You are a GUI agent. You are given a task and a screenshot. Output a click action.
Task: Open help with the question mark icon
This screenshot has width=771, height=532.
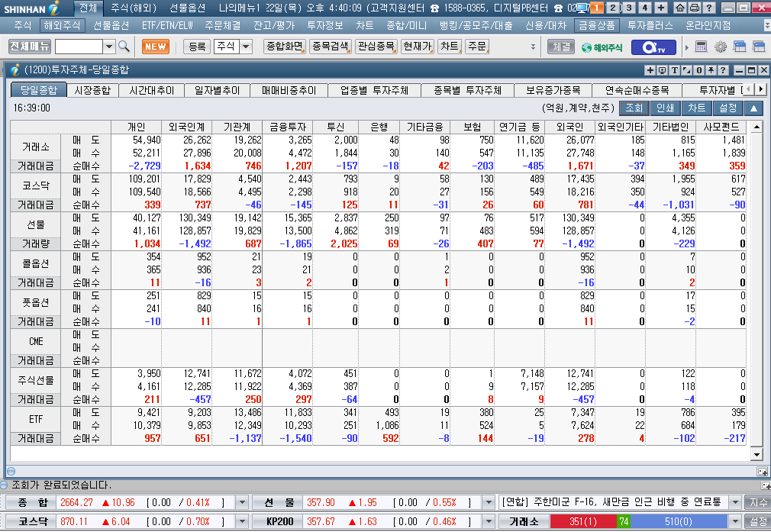click(708, 8)
